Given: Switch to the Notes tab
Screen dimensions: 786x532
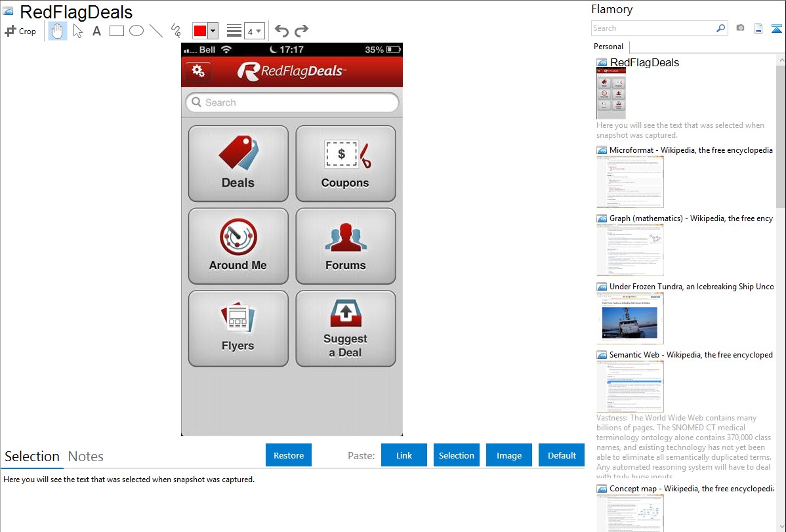Looking at the screenshot, I should click(x=86, y=457).
